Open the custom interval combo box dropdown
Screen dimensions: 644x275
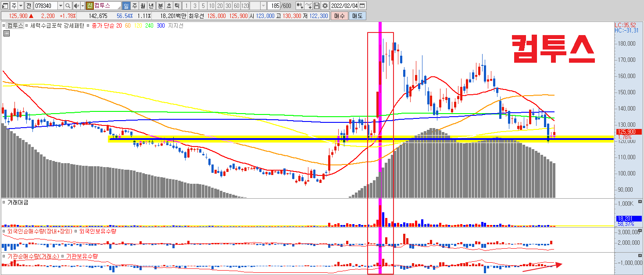263,6
